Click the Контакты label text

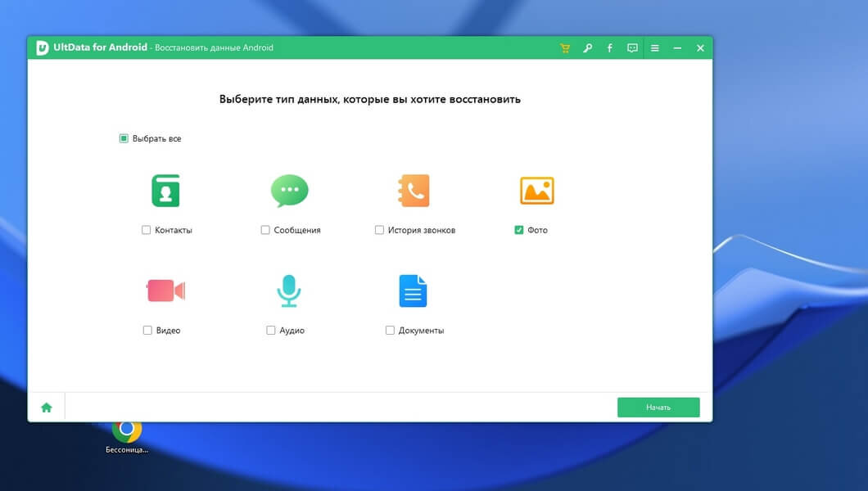pos(174,230)
